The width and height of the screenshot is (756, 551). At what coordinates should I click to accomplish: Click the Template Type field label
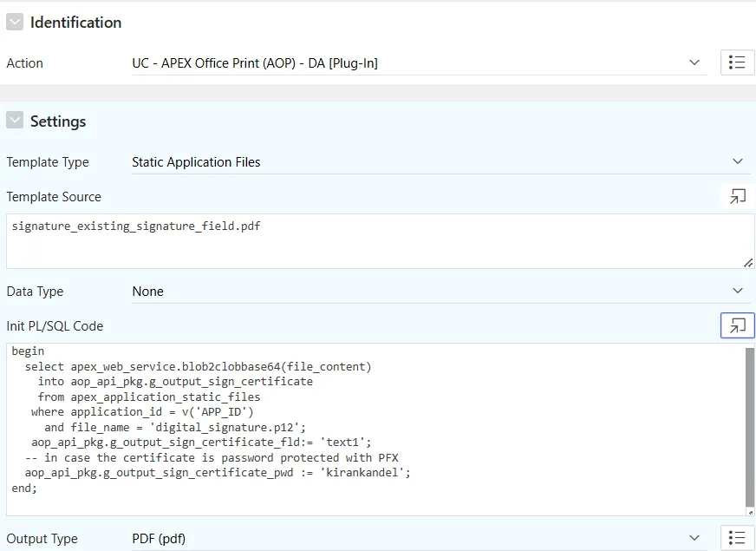click(x=48, y=162)
